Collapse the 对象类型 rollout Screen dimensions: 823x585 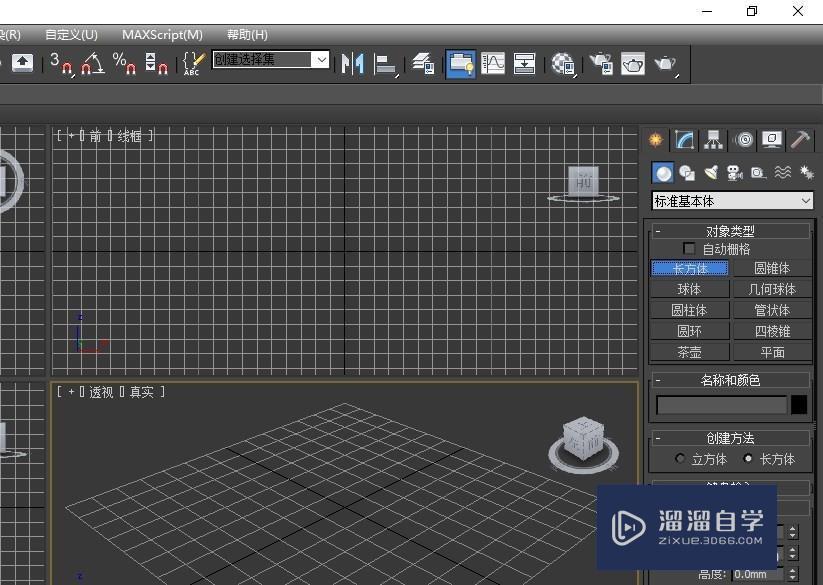pyautogui.click(x=656, y=230)
